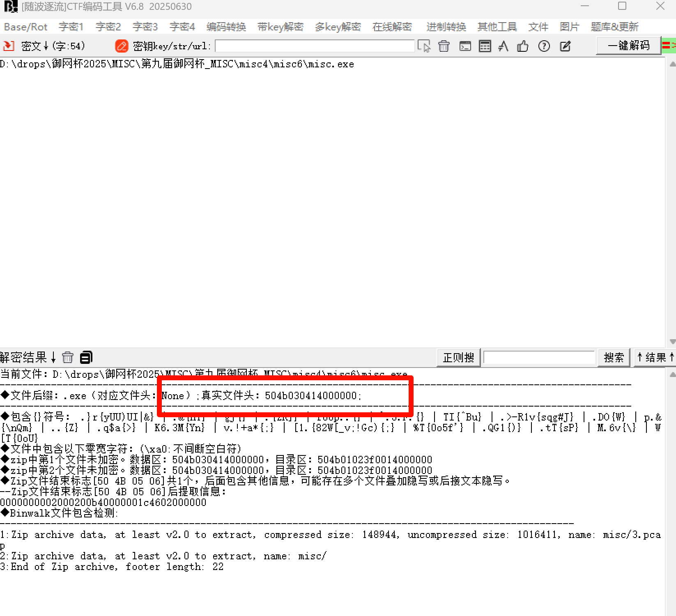Click the red indicator at the toolbar's right edge
This screenshot has height=616, width=676.
pyautogui.click(x=669, y=45)
